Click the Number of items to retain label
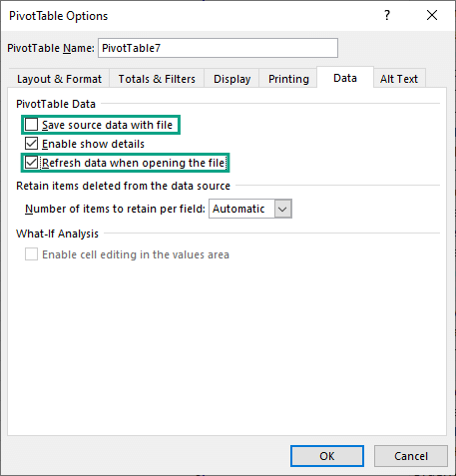 (x=115, y=209)
